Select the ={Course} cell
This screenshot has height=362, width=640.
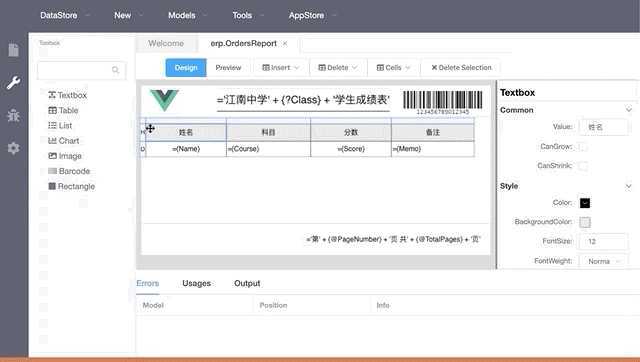(x=269, y=149)
